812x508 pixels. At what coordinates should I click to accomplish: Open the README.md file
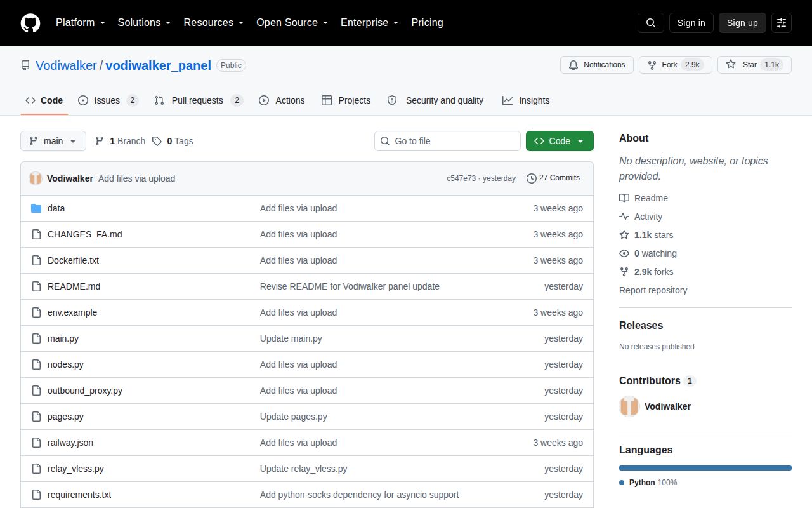pyautogui.click(x=74, y=286)
